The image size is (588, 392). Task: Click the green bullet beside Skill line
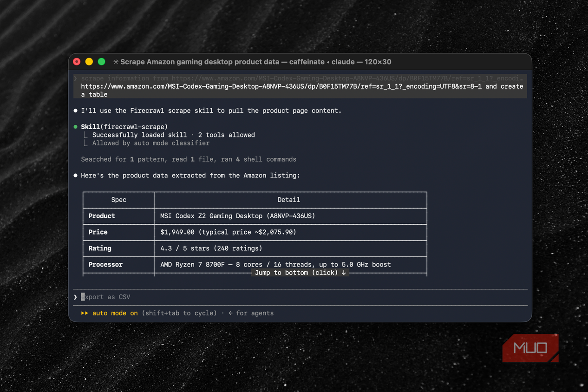pos(76,127)
